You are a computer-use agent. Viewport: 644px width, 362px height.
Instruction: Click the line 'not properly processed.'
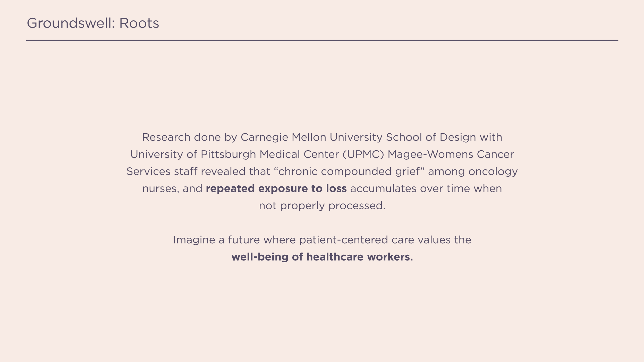322,206
